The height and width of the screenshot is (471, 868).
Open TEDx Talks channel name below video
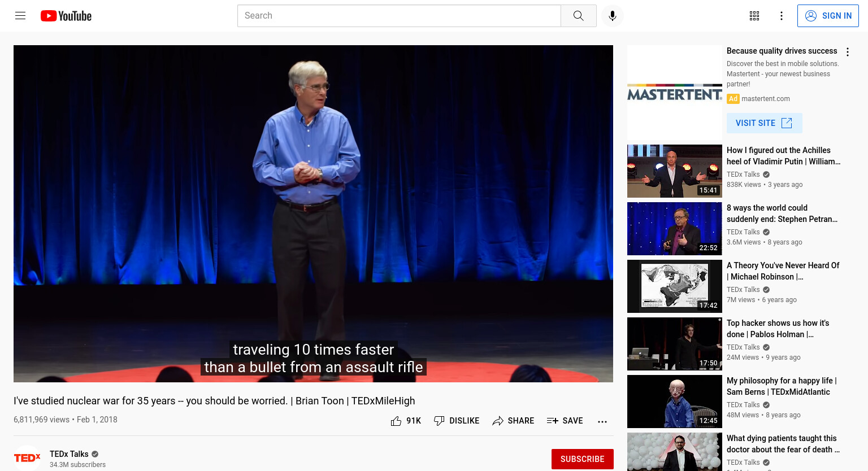69,454
